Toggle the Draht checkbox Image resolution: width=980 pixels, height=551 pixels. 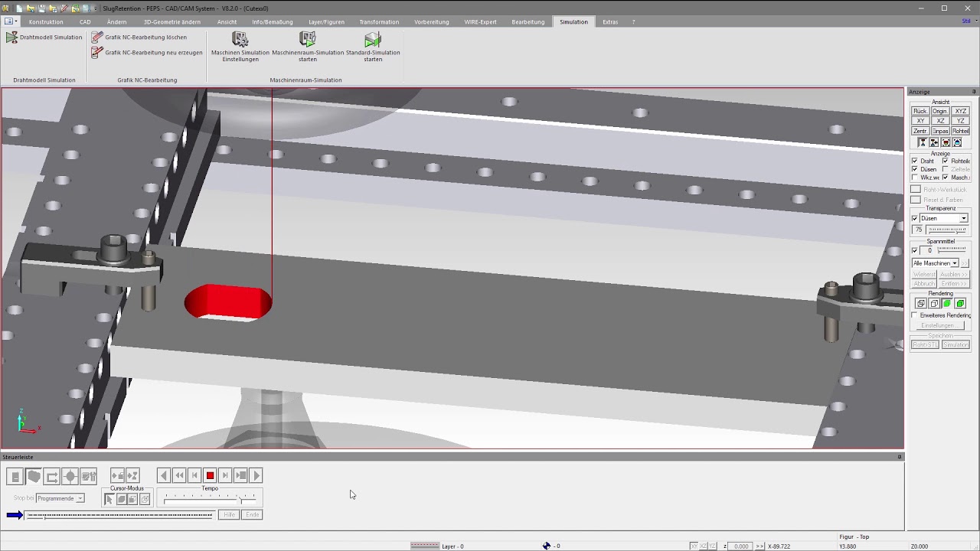[x=914, y=161]
